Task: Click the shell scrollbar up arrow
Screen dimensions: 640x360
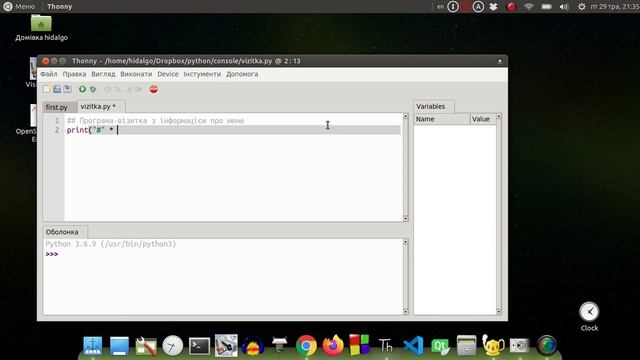Action: tap(405, 242)
